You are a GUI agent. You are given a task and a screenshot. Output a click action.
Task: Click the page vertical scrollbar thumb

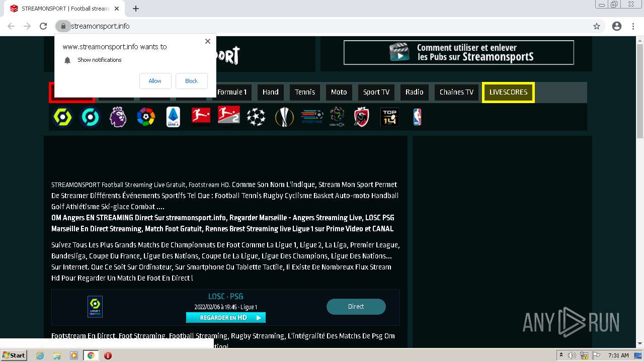pyautogui.click(x=640, y=92)
